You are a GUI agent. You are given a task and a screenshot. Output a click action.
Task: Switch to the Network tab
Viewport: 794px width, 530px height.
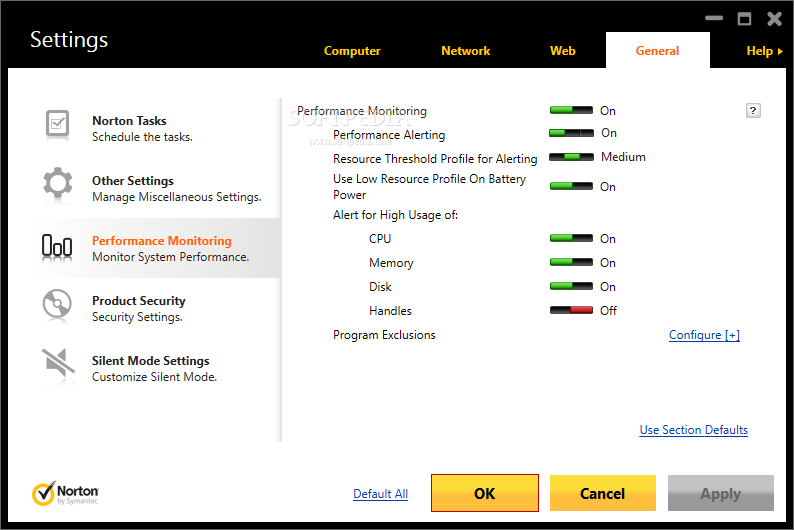click(465, 51)
